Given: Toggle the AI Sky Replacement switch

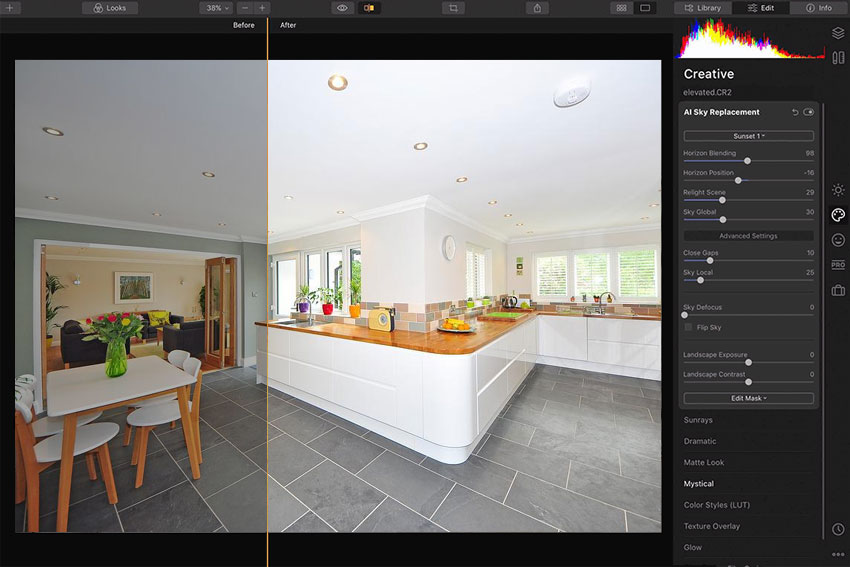Looking at the screenshot, I should point(808,112).
